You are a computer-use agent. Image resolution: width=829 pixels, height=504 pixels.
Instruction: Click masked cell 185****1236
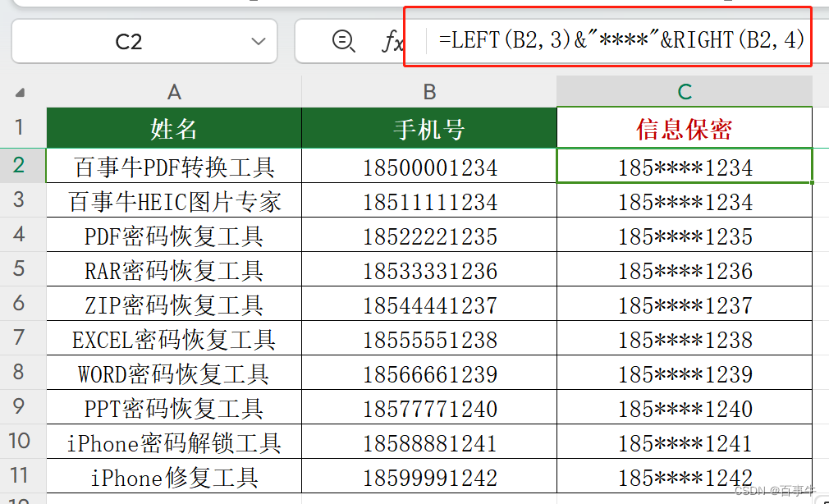[685, 269]
